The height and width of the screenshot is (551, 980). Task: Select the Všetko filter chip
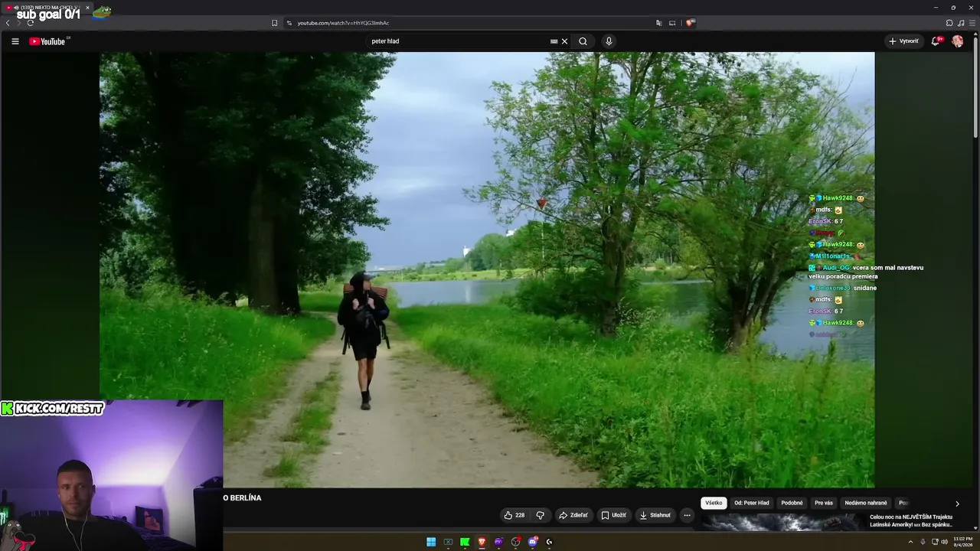(x=714, y=503)
